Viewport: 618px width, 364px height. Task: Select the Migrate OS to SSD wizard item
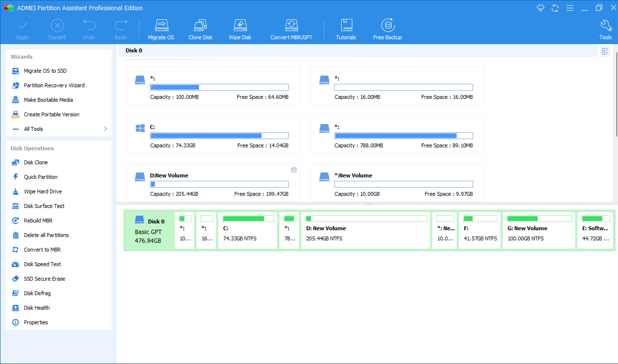point(46,71)
